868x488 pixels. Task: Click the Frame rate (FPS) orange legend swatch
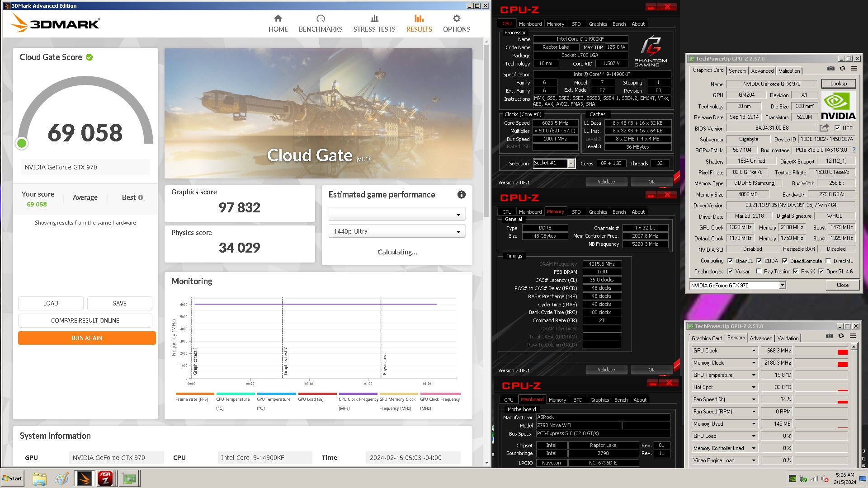pyautogui.click(x=195, y=394)
